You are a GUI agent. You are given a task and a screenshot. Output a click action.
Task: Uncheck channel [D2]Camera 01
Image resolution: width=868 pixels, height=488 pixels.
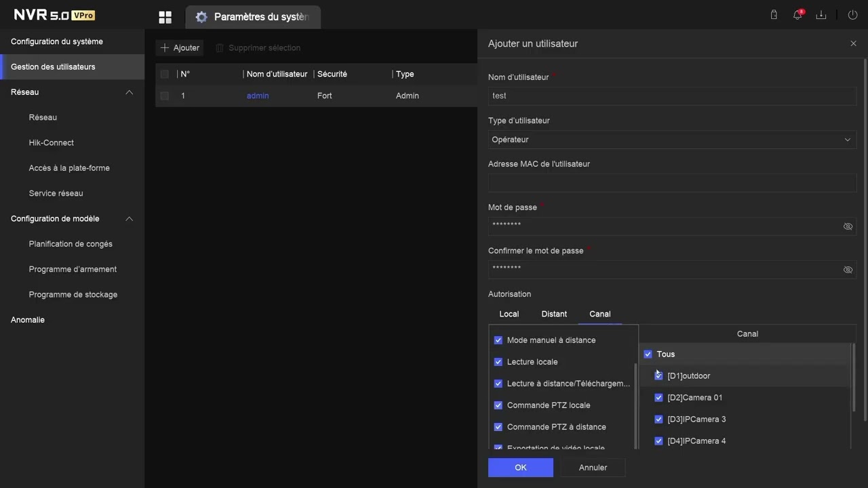click(x=658, y=397)
